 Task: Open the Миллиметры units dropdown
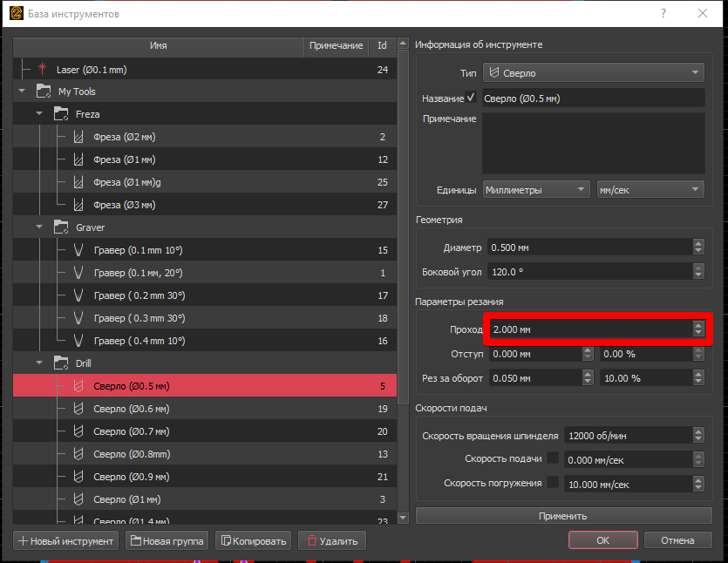point(536,189)
